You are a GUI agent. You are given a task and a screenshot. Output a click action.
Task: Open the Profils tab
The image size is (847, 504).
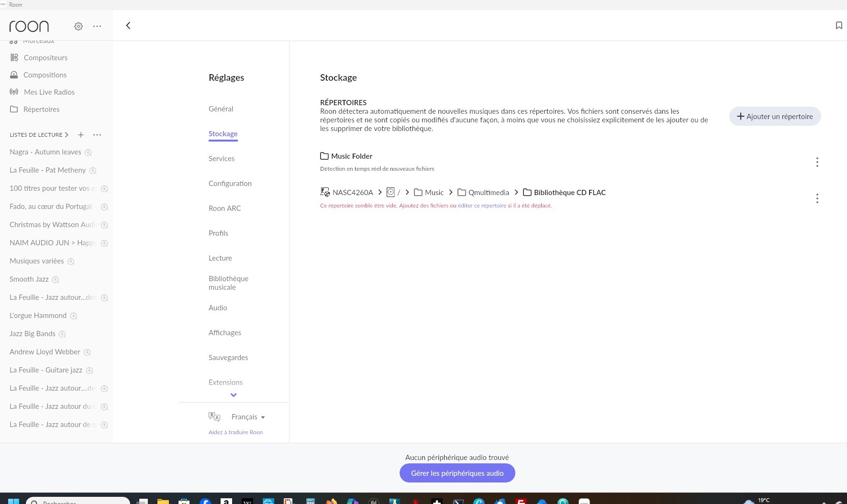(218, 233)
